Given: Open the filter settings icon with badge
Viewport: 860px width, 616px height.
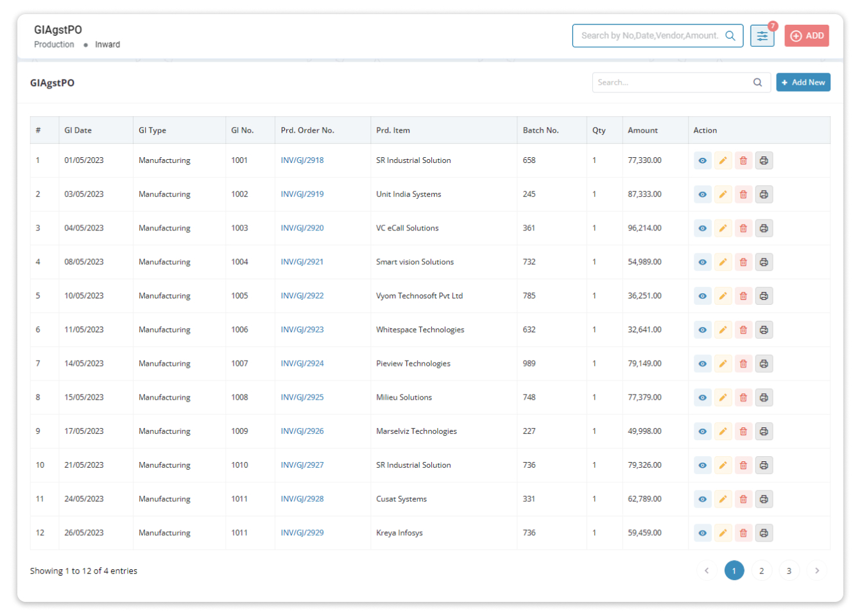Looking at the screenshot, I should (x=762, y=36).
